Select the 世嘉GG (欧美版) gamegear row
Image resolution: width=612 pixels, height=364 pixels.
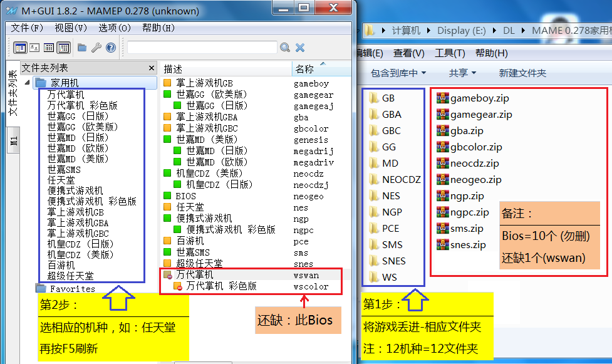click(256, 94)
